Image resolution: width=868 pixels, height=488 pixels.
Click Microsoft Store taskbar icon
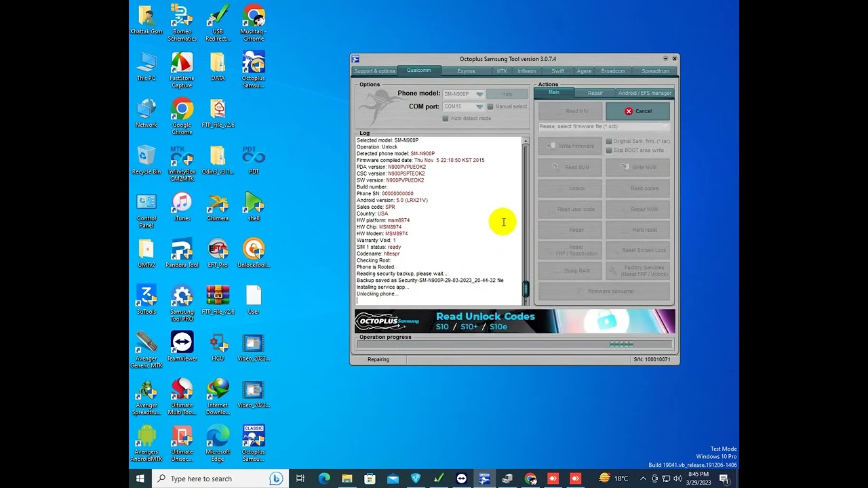370,479
